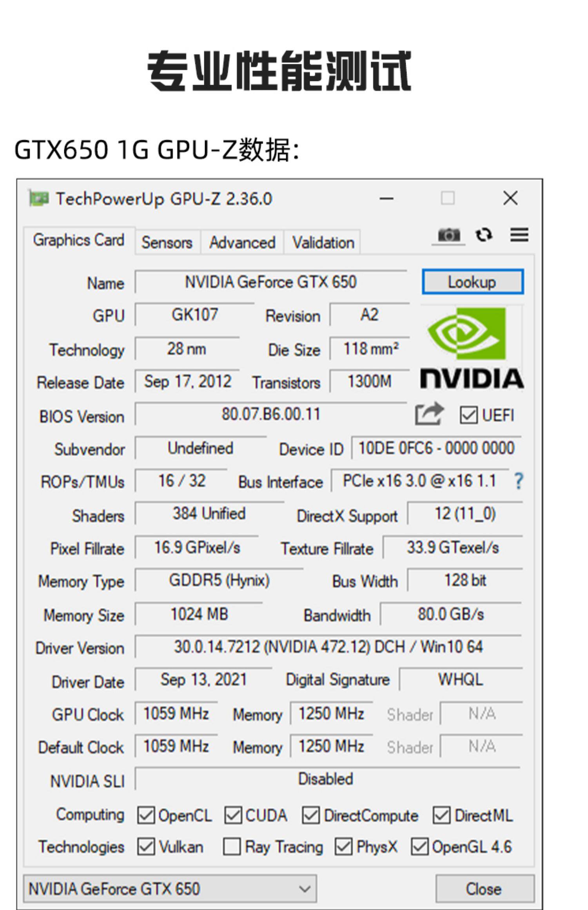The height and width of the screenshot is (910, 588).
Task: Click the Bandwidth field 80.0 GB/s
Action: [x=451, y=614]
